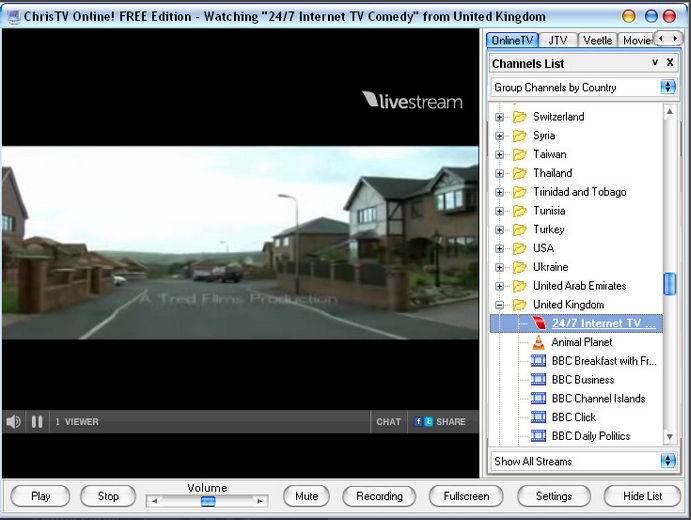Close the Channels List panel with X
The width and height of the screenshot is (691, 520).
(x=670, y=63)
